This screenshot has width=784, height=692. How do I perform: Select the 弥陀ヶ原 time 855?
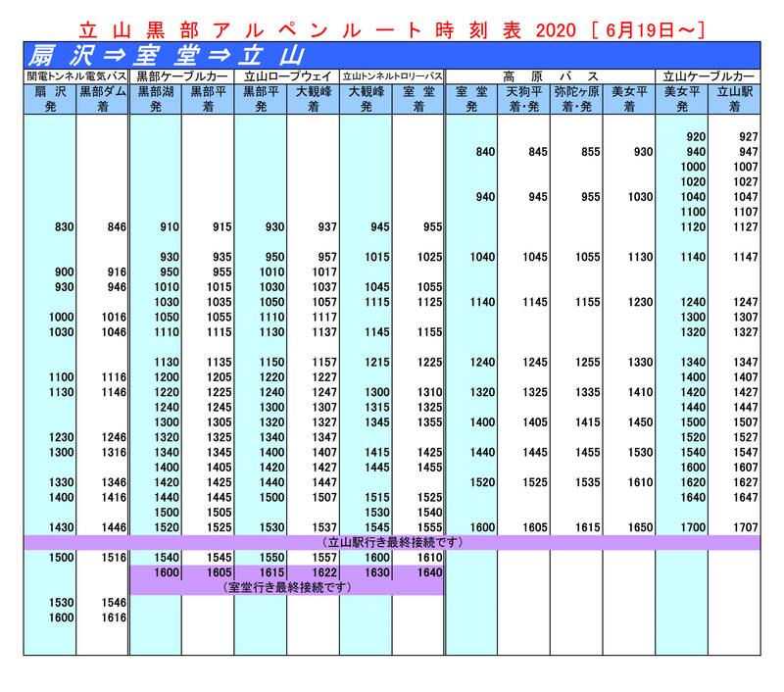(x=591, y=152)
